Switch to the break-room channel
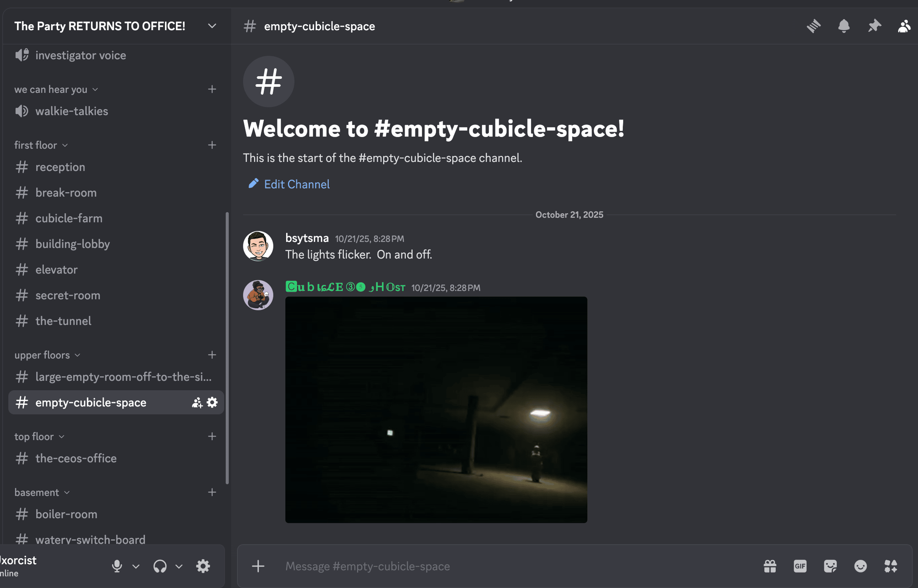 [x=66, y=192]
